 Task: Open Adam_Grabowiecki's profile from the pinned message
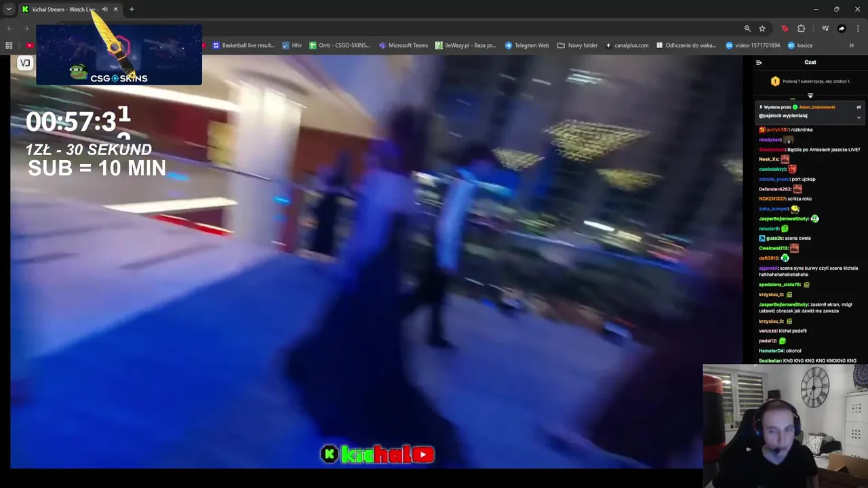816,107
